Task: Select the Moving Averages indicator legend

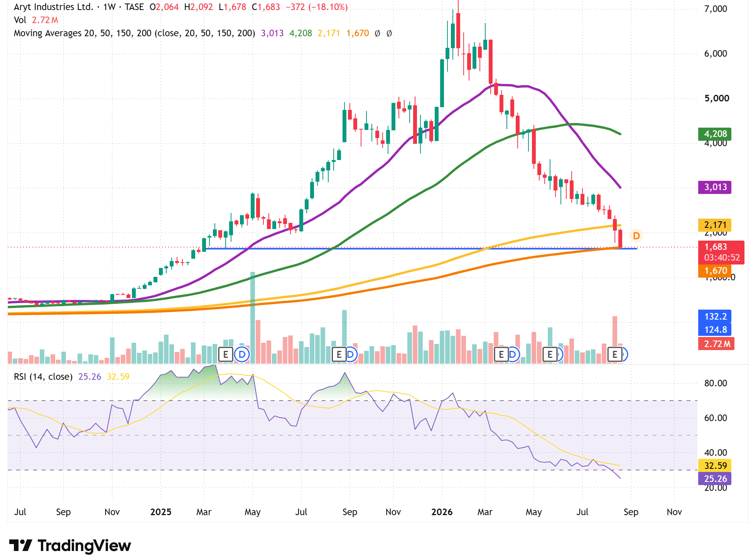Action: [x=134, y=33]
